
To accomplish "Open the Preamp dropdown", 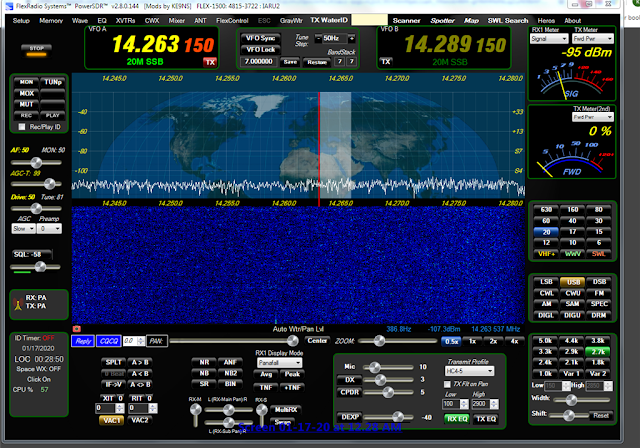I will (x=49, y=229).
